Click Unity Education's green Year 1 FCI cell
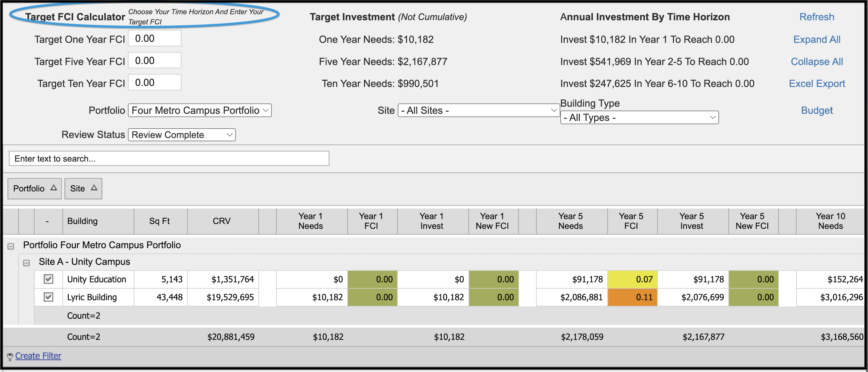Viewport: 868px width, 372px height. pos(372,279)
